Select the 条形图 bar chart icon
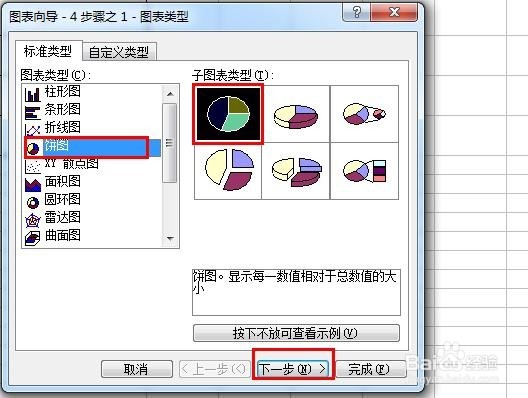This screenshot has width=528, height=398. click(x=33, y=112)
